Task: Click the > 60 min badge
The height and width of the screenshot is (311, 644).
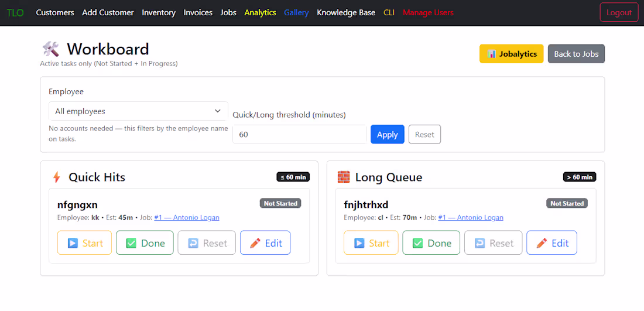Action: point(580,177)
